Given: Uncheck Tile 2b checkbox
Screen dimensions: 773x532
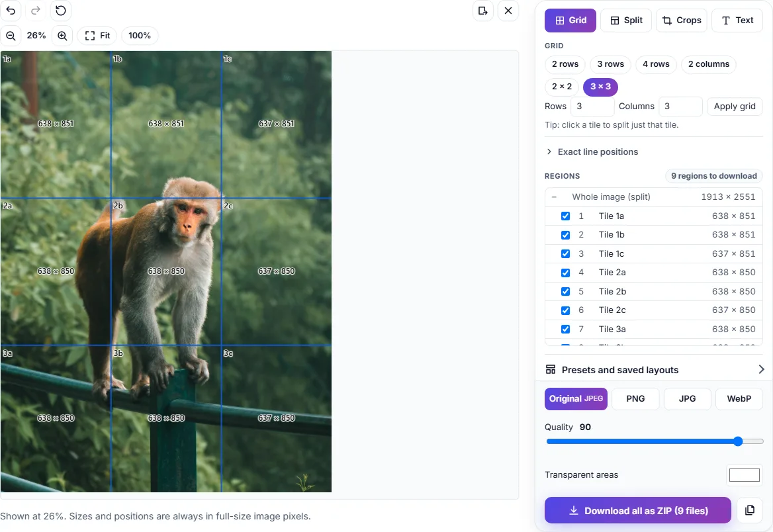Looking at the screenshot, I should point(565,291).
